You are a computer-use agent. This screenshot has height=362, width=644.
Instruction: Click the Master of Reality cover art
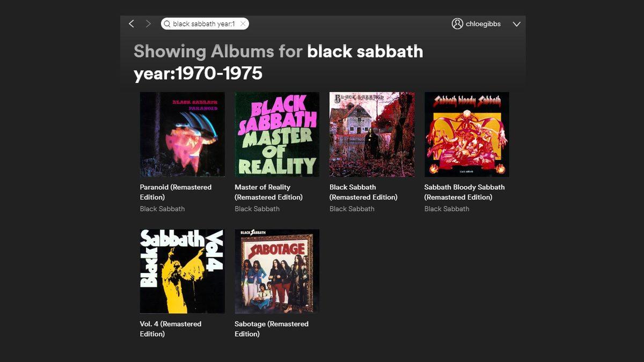[276, 134]
